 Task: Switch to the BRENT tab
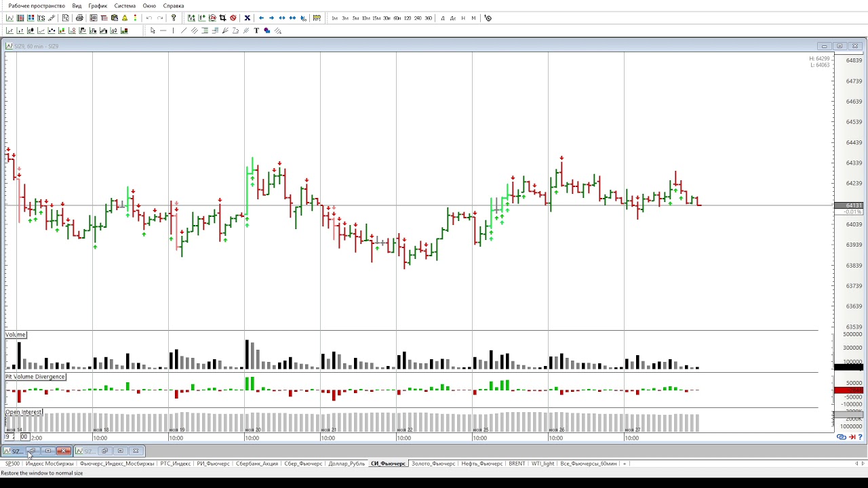coord(517,464)
